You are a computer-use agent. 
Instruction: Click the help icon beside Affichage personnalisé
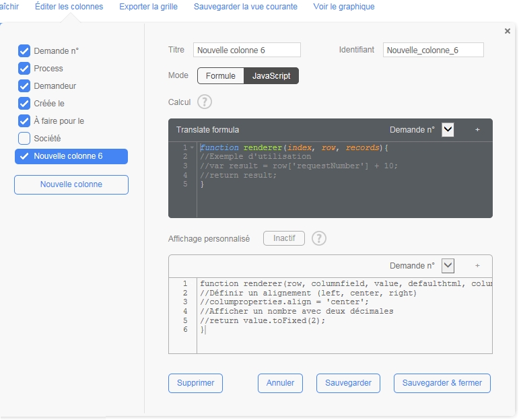click(x=319, y=239)
